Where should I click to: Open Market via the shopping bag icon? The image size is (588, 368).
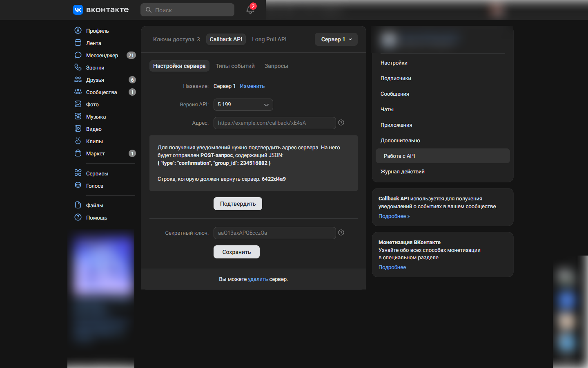[x=78, y=153]
